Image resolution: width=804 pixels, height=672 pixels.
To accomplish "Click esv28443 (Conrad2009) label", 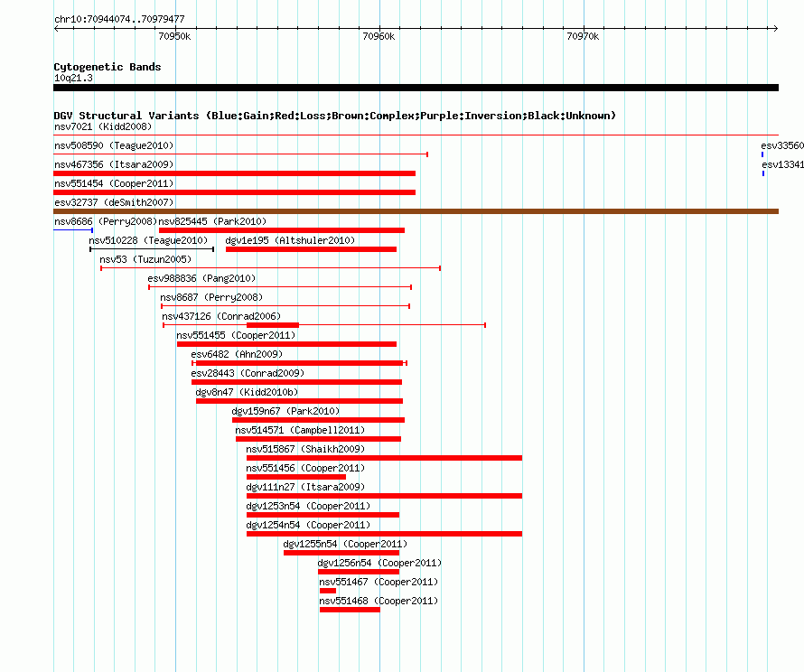I will [x=248, y=373].
